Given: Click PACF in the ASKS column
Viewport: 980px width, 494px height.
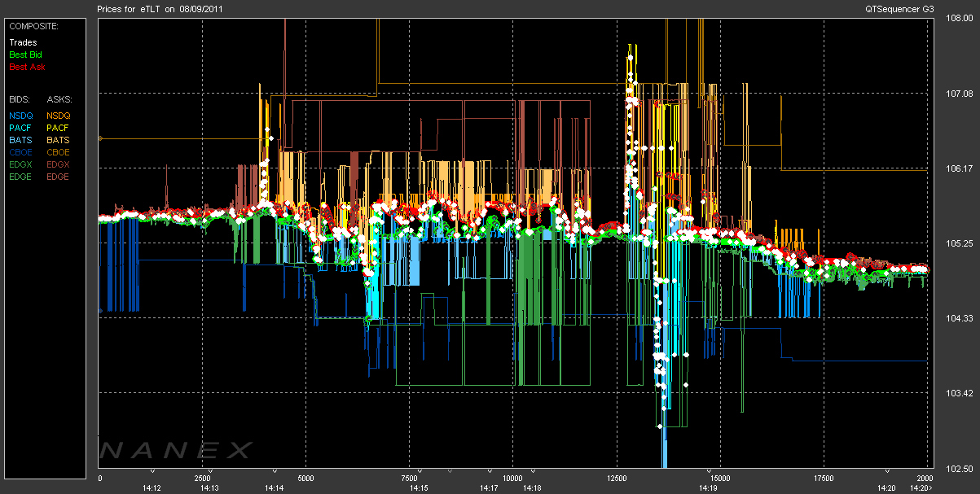Looking at the screenshot, I should pyautogui.click(x=58, y=128).
